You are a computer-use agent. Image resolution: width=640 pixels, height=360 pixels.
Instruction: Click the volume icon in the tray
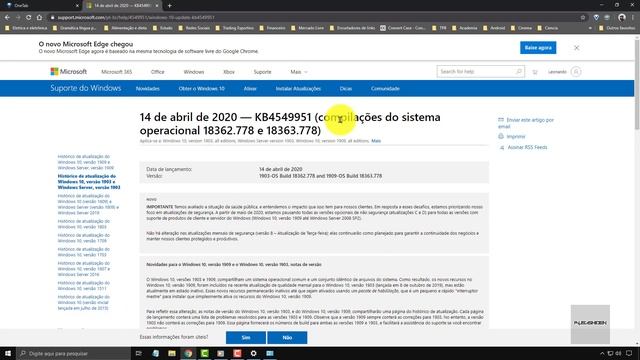pos(618,353)
